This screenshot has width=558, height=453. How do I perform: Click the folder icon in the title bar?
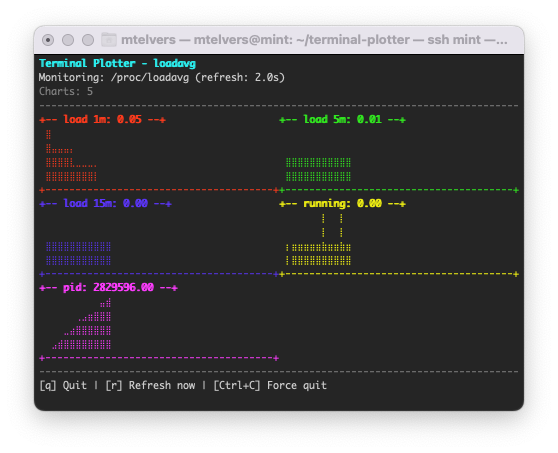[x=109, y=40]
